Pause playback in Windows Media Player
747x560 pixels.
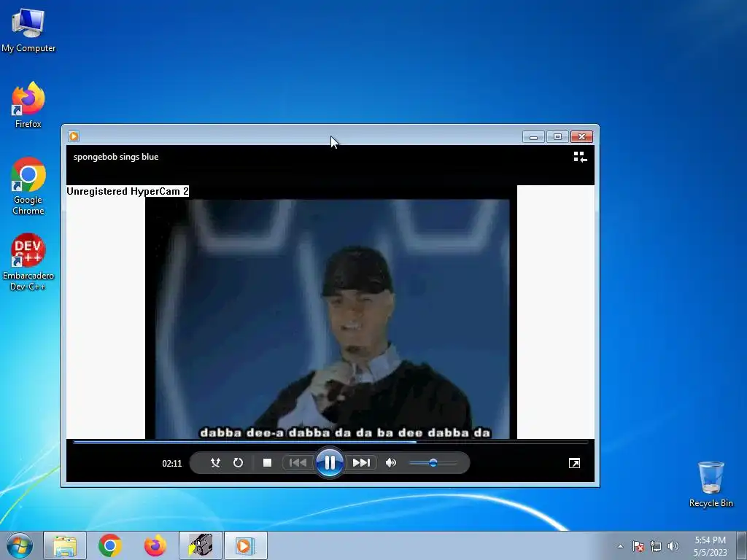click(x=329, y=462)
